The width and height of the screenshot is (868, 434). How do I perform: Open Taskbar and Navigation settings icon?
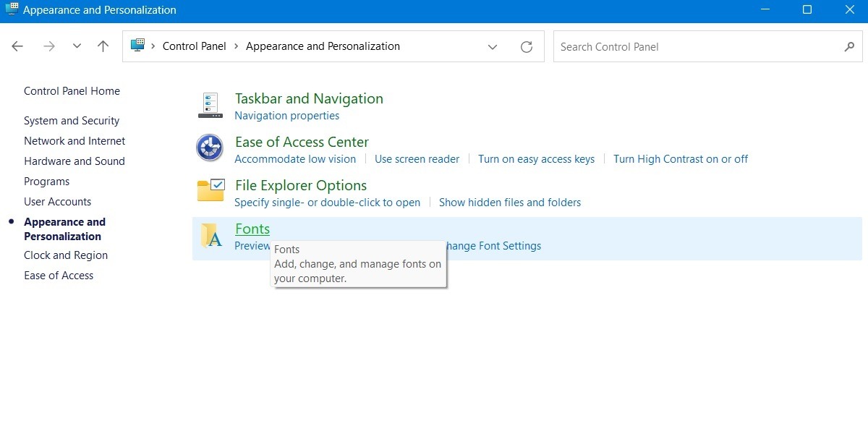[x=209, y=104]
